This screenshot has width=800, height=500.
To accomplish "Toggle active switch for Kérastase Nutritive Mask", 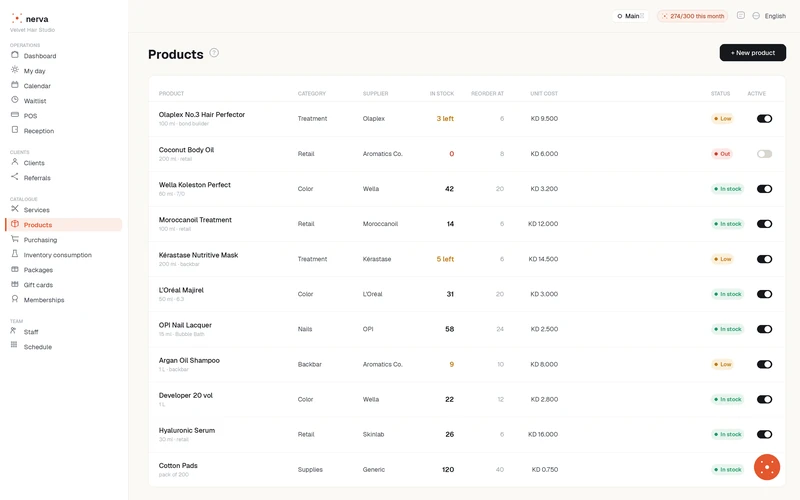I will (x=764, y=259).
